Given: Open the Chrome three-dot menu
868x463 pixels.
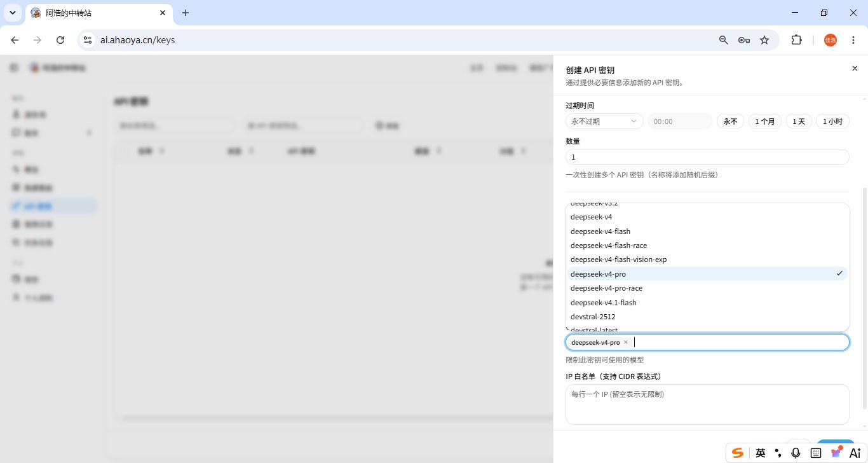Looking at the screenshot, I should (853, 40).
